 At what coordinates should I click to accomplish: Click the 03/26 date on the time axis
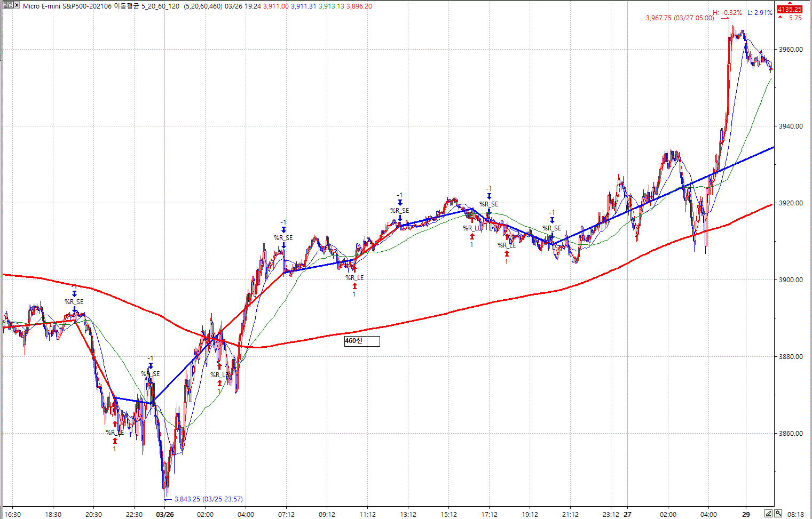(x=164, y=514)
